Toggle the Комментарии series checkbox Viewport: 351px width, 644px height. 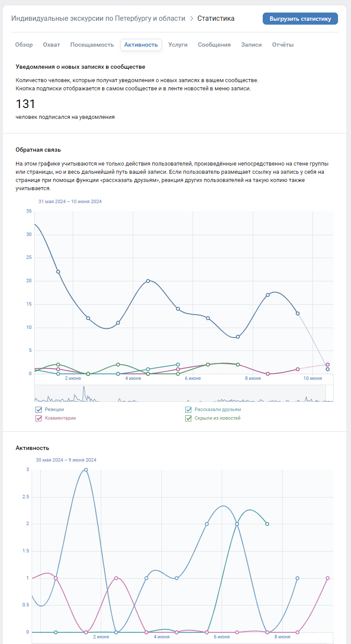click(39, 418)
